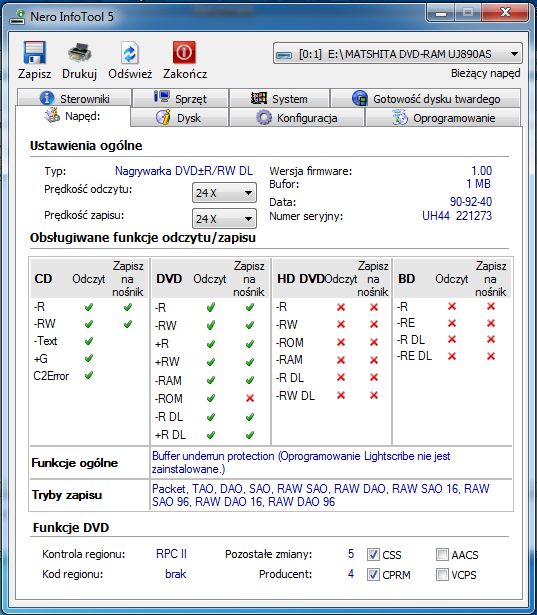Image resolution: width=537 pixels, height=615 pixels.
Task: Click the HD DVD -RAM read red X
Action: click(x=341, y=360)
